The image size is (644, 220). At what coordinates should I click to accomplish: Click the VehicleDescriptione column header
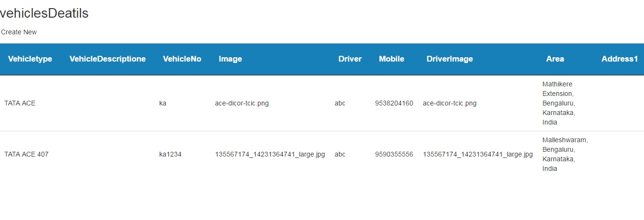107,59
